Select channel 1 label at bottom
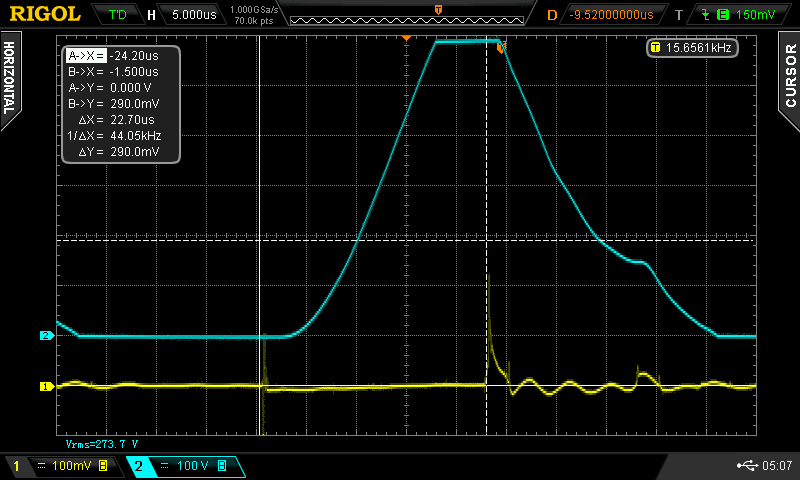This screenshot has width=800, height=480. (x=16, y=466)
